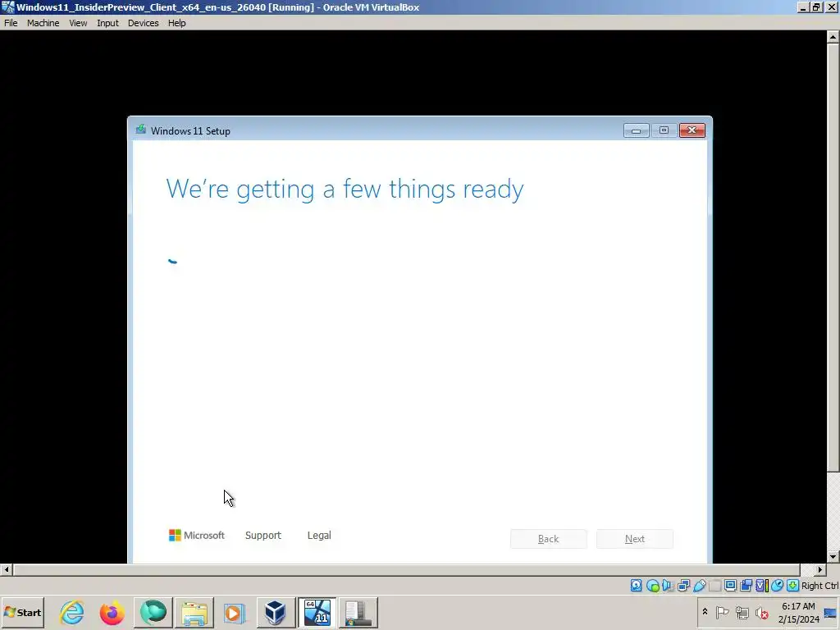This screenshot has height=630, width=840.
Task: Click the Next button in Setup
Action: click(x=634, y=539)
